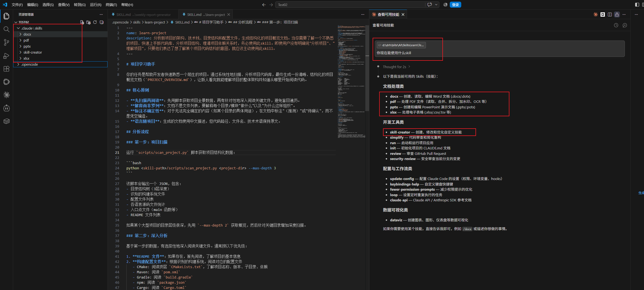
Task: Open Source Control view in activity bar
Action: click(x=7, y=42)
